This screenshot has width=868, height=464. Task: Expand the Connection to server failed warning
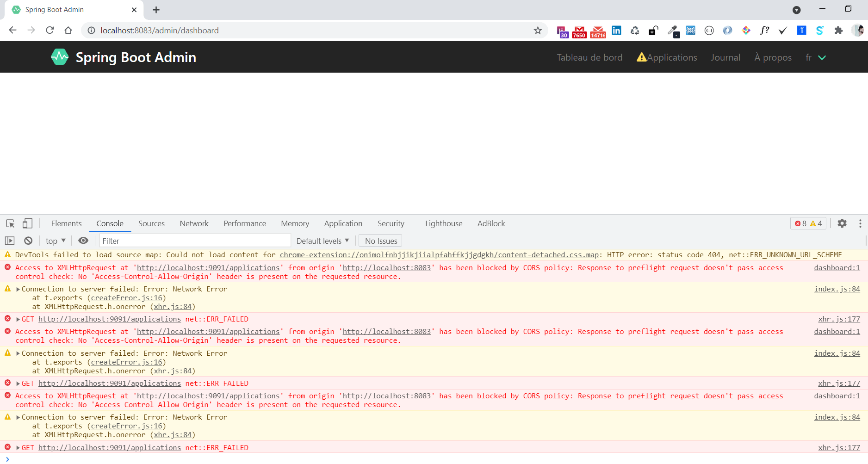click(18, 289)
